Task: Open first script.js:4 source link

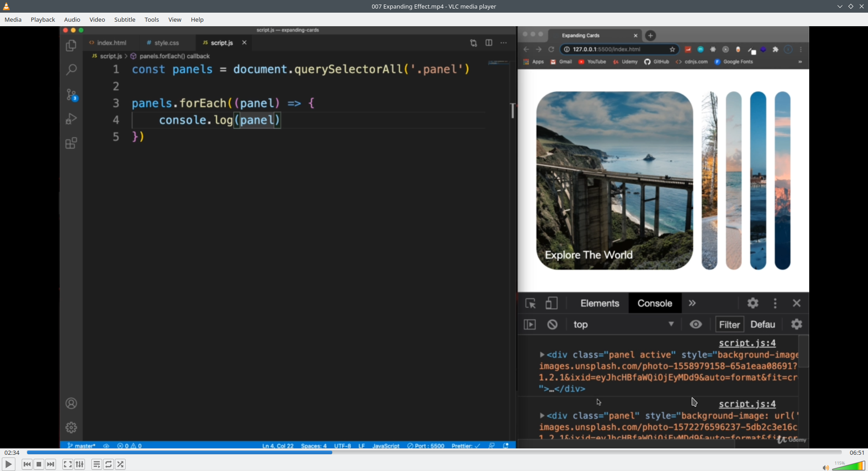Action: 747,343
